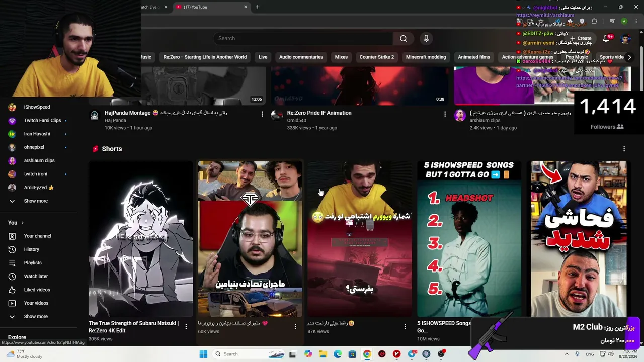This screenshot has height=362, width=644.
Task: Click the magnifier search button beside the search box
Action: click(403, 38)
